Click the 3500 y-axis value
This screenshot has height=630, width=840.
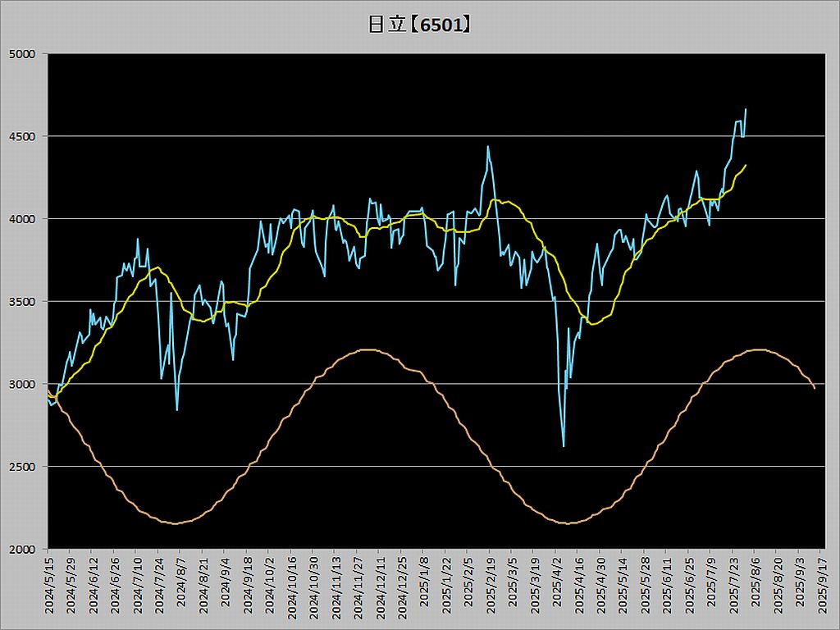click(x=22, y=302)
